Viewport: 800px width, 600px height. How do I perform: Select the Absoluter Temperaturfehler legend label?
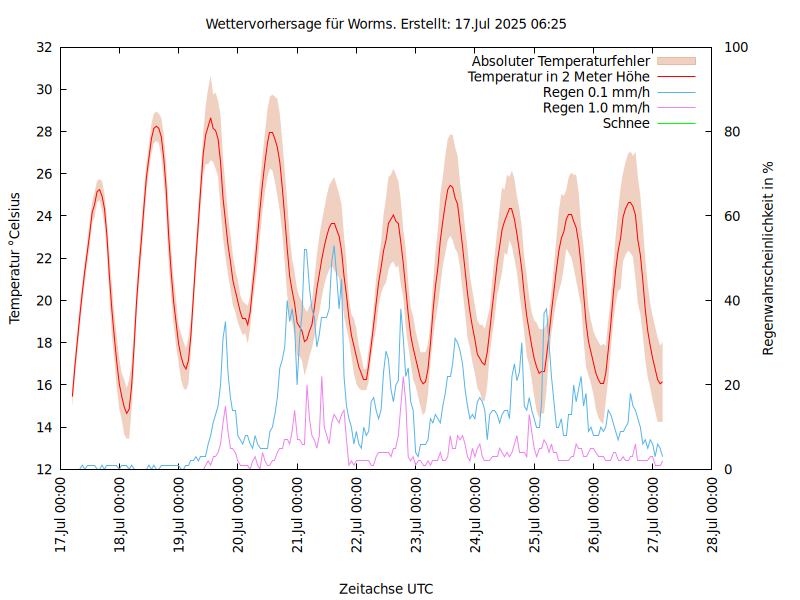tap(560, 61)
